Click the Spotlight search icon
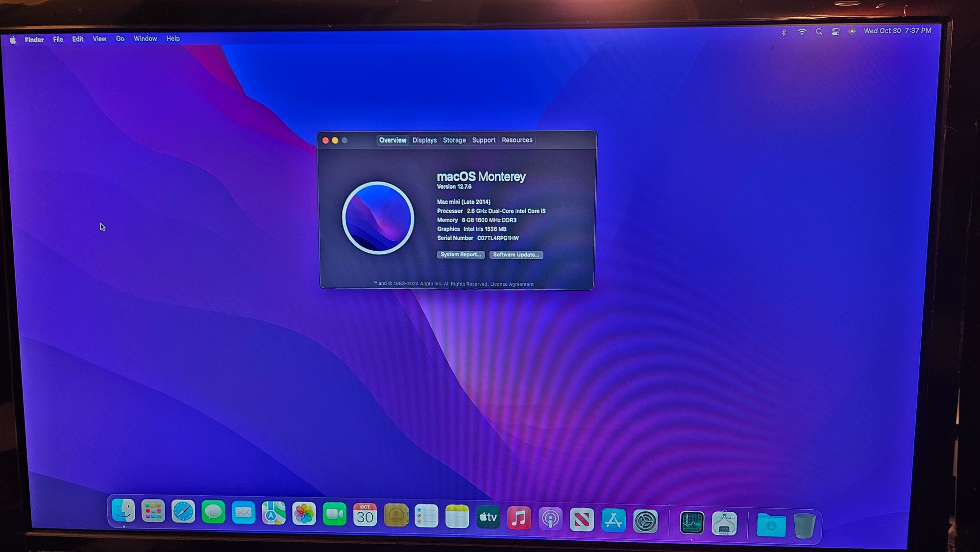The image size is (980, 552). click(x=819, y=32)
